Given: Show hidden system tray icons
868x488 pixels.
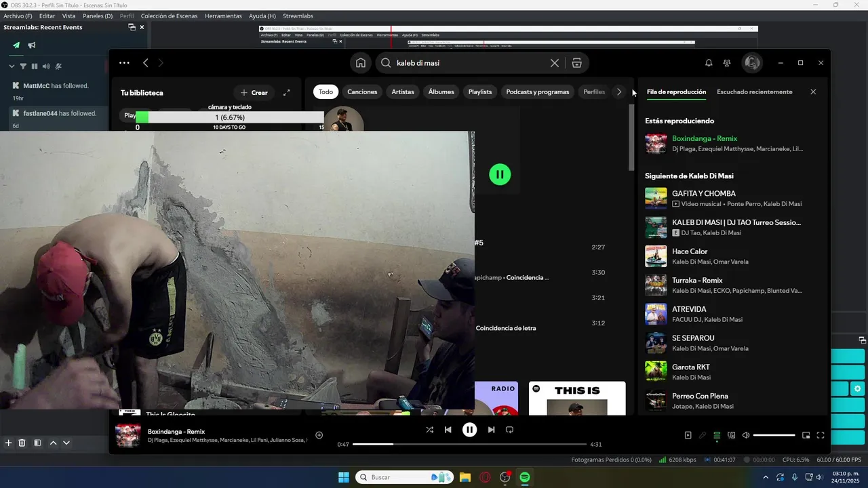Looking at the screenshot, I should [x=766, y=477].
